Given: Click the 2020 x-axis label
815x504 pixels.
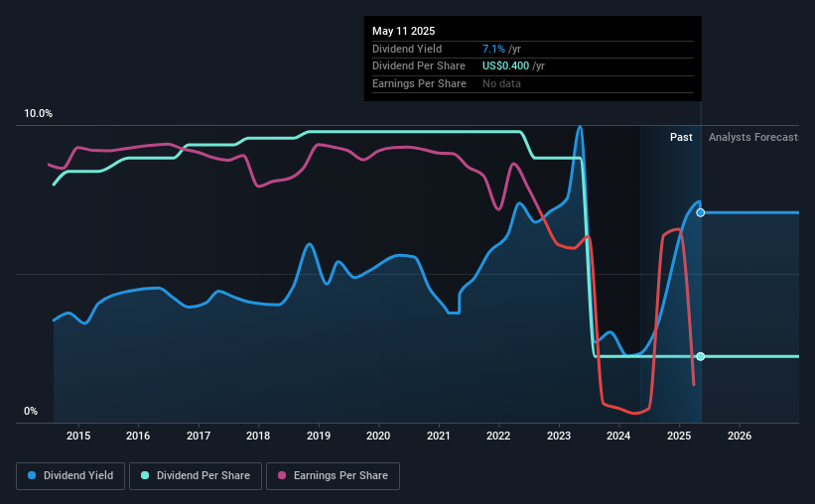Looking at the screenshot, I should pos(378,436).
